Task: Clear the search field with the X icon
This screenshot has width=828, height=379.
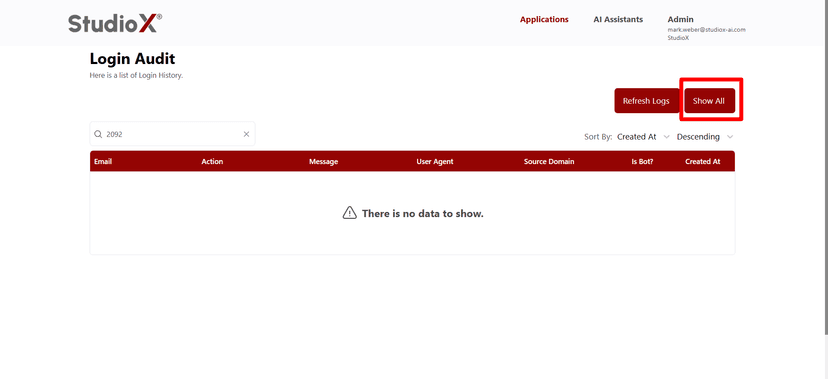Action: click(246, 134)
